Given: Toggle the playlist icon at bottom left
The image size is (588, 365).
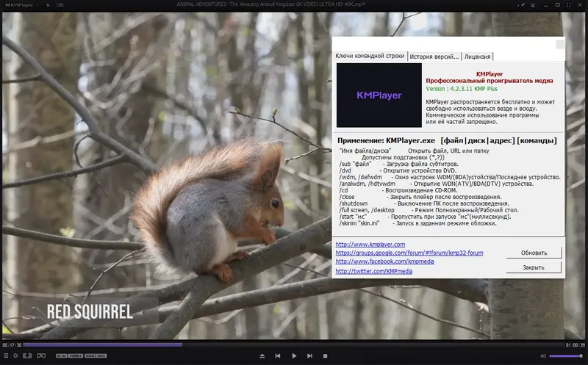Looking at the screenshot, I should tap(6, 355).
